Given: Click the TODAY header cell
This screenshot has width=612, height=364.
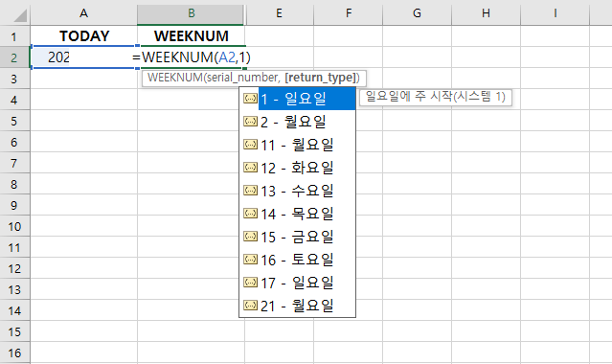Looking at the screenshot, I should (83, 36).
